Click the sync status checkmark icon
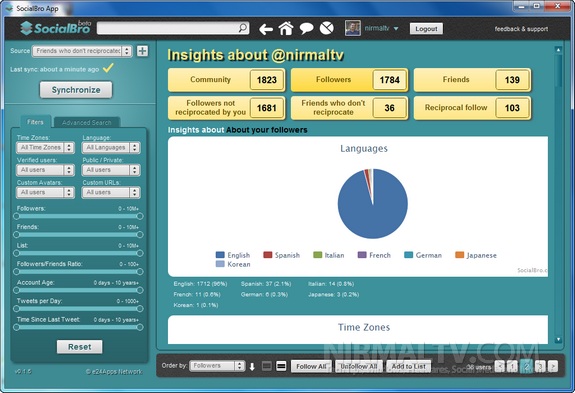This screenshot has width=575, height=393. (x=108, y=68)
